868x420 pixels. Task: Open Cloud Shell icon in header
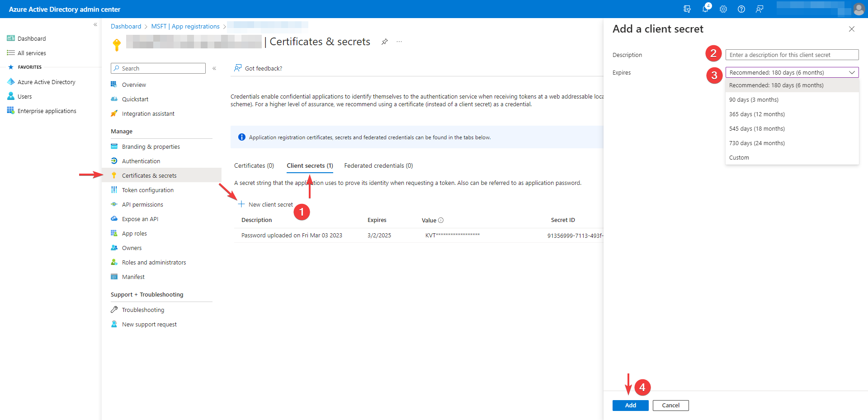(x=687, y=9)
